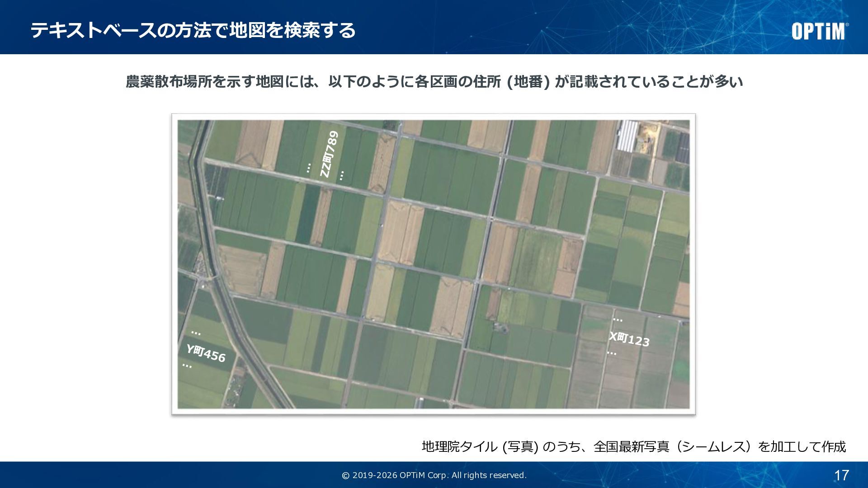This screenshot has width=868, height=488.
Task: Click the slide title about map search
Action: click(x=193, y=30)
